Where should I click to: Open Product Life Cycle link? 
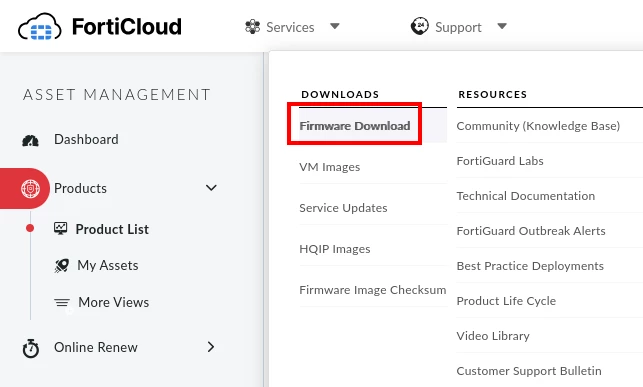506,301
